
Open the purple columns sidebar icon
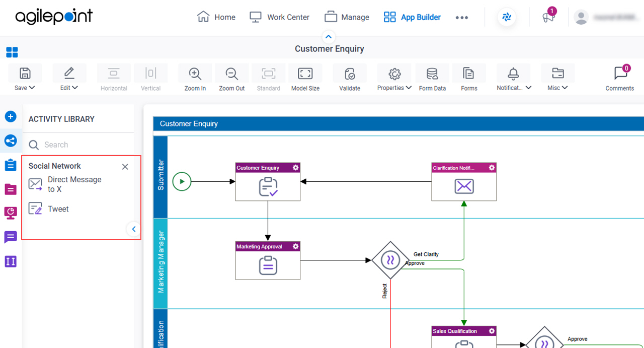tap(11, 261)
